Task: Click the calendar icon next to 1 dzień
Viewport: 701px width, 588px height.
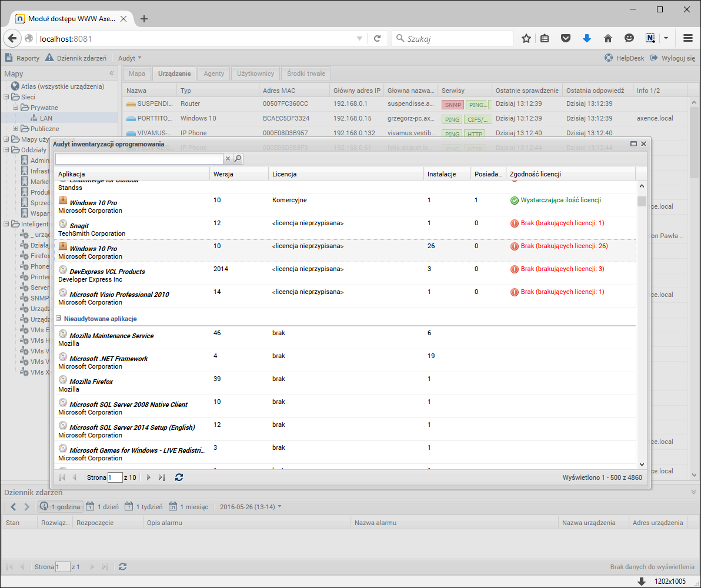Action: pyautogui.click(x=90, y=506)
